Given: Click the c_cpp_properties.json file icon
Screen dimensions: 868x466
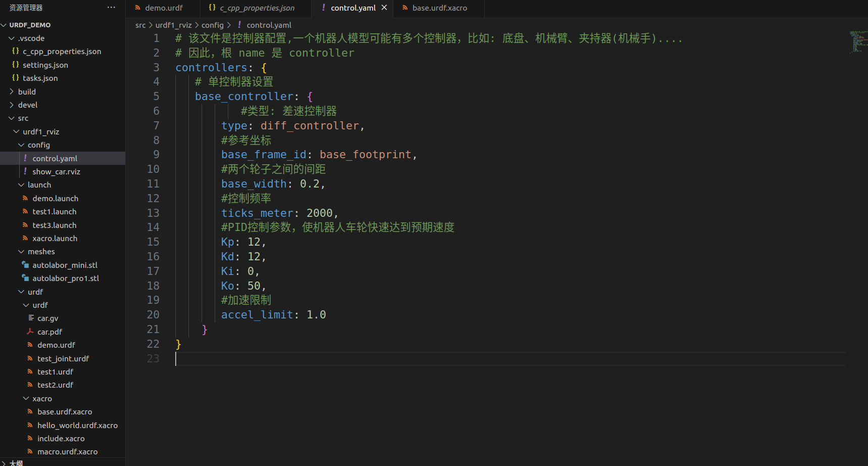Looking at the screenshot, I should tap(15, 51).
